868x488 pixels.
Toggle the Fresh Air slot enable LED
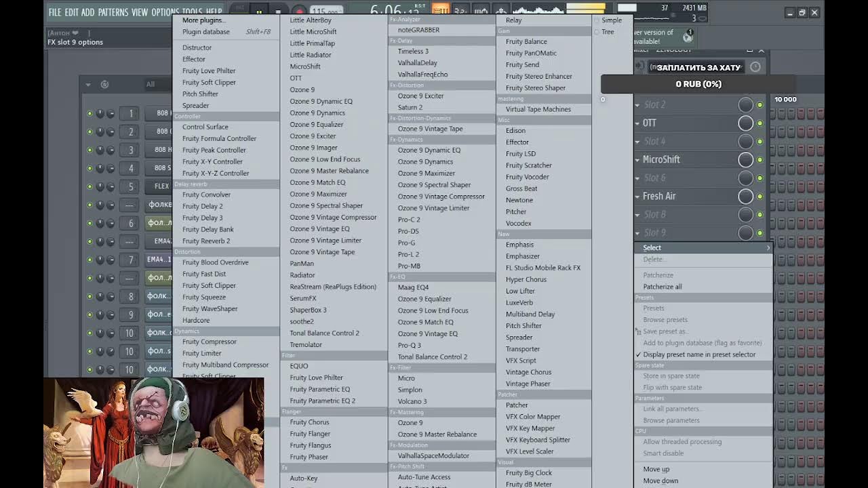pos(760,197)
